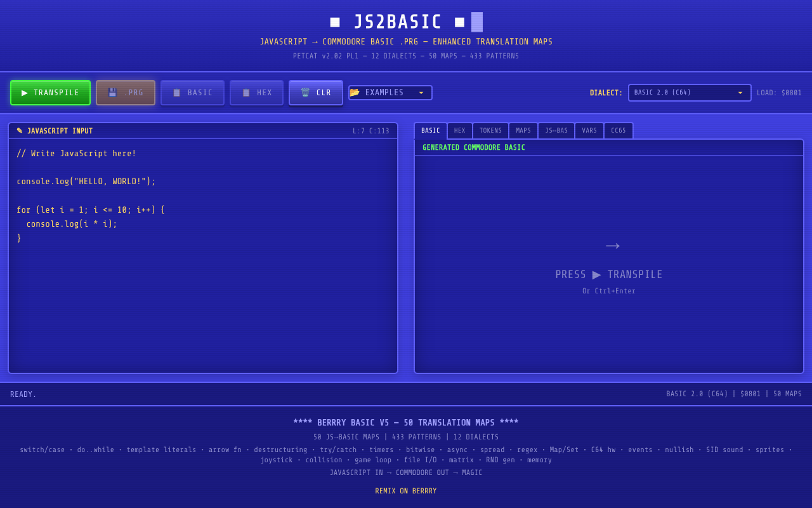The height and width of the screenshot is (508, 812).
Task: Click the Or Ctrl+Enter hint text
Action: [609, 291]
